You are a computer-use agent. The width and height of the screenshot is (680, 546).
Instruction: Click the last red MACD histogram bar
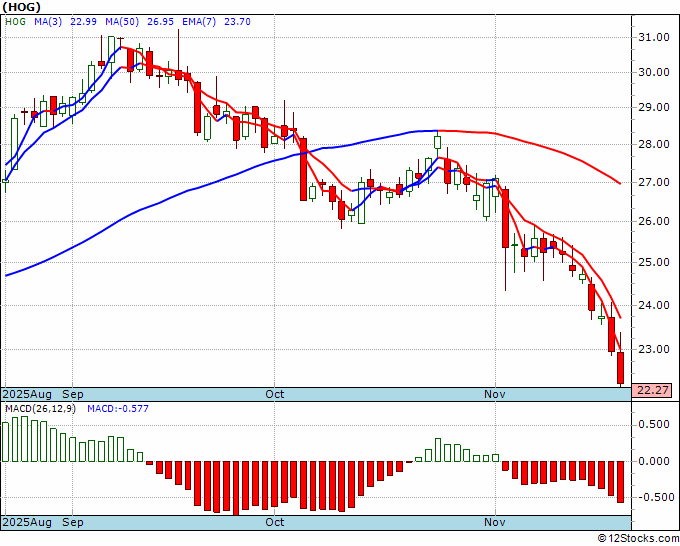[x=621, y=482]
